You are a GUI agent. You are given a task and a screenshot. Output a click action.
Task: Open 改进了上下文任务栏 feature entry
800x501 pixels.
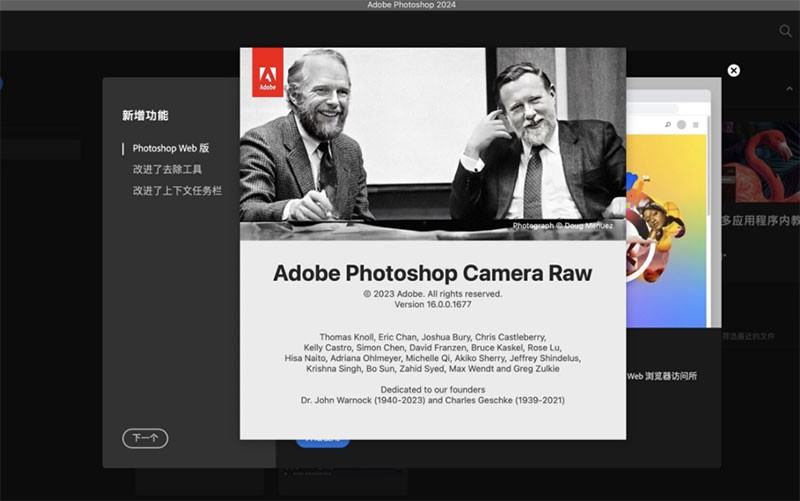pyautogui.click(x=177, y=191)
